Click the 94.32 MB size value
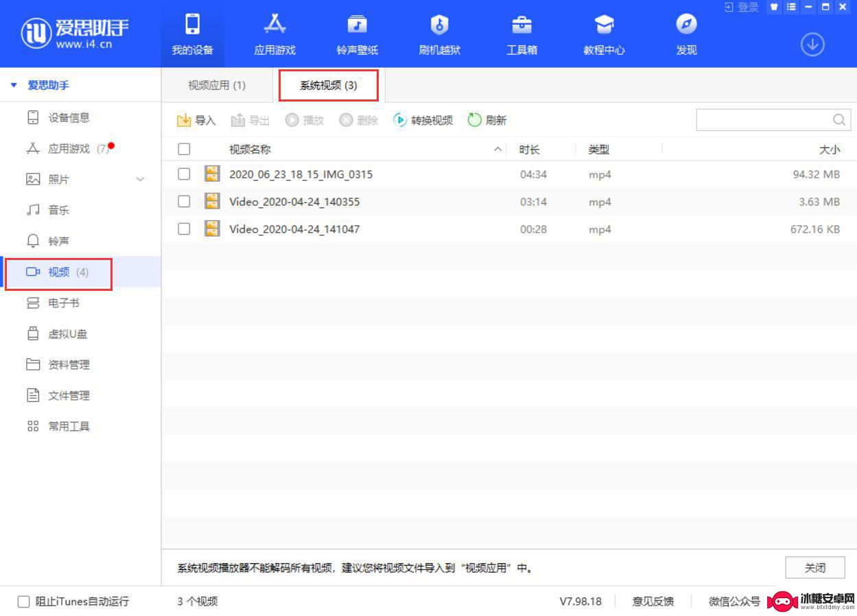857x616 pixels. (x=817, y=174)
